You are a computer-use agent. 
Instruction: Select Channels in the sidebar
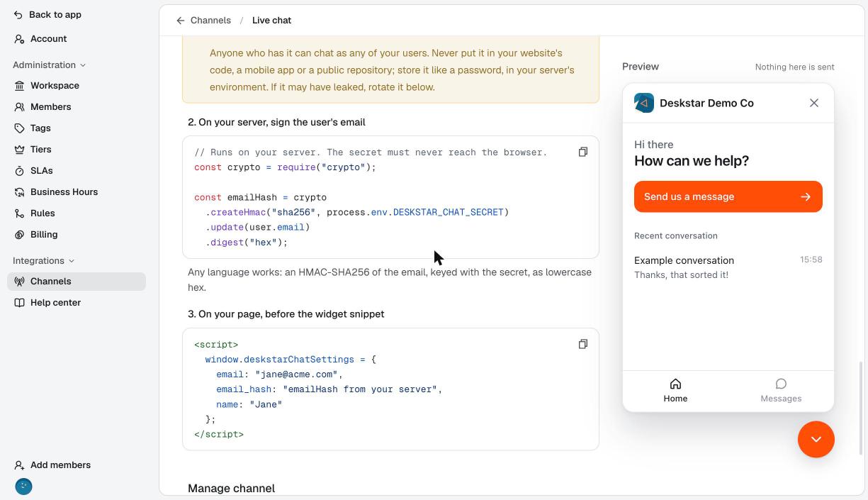pos(77,282)
